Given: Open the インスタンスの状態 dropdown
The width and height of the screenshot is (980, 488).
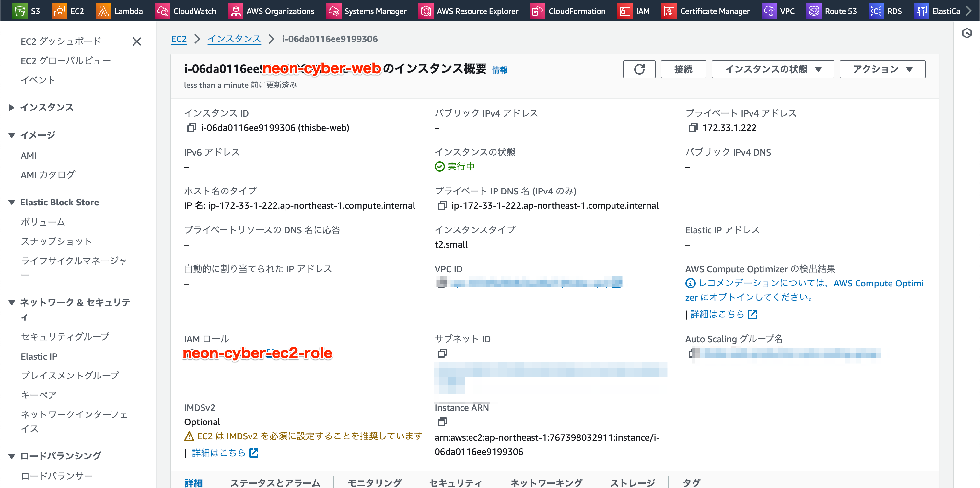Looking at the screenshot, I should 772,69.
